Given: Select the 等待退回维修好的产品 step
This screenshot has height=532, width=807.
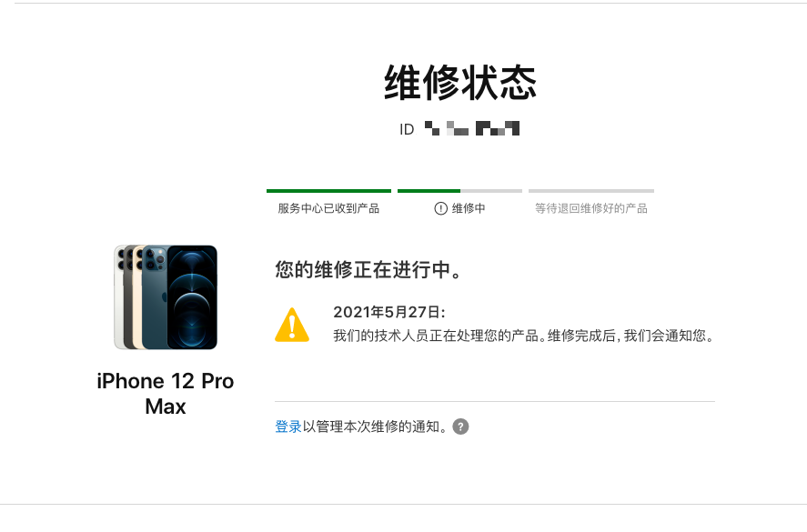Looking at the screenshot, I should pyautogui.click(x=590, y=208).
